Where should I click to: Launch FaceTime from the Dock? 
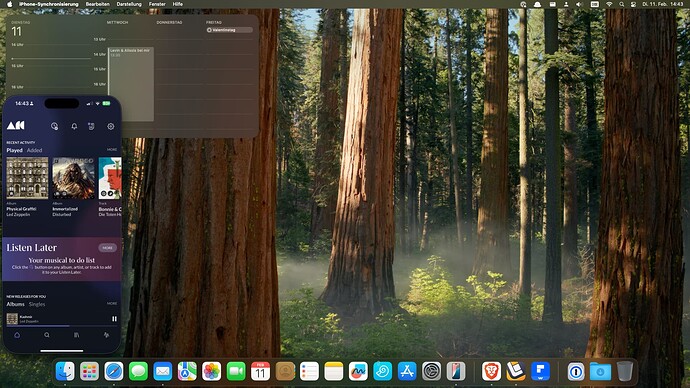pyautogui.click(x=236, y=372)
